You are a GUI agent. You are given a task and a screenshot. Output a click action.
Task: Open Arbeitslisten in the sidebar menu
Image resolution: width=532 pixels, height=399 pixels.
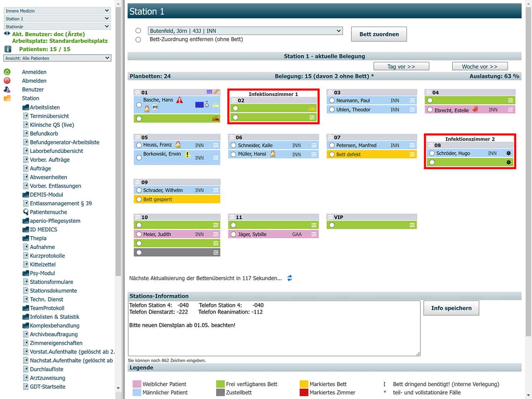point(44,107)
